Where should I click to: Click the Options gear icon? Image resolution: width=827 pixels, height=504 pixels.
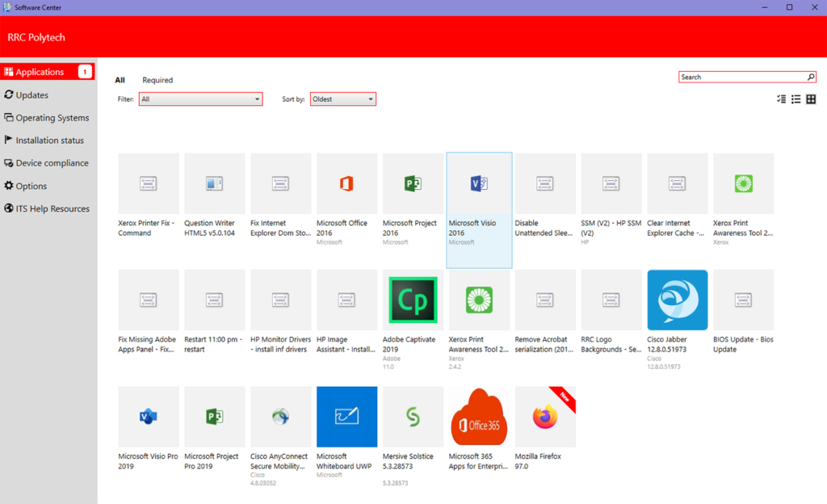tap(8, 186)
